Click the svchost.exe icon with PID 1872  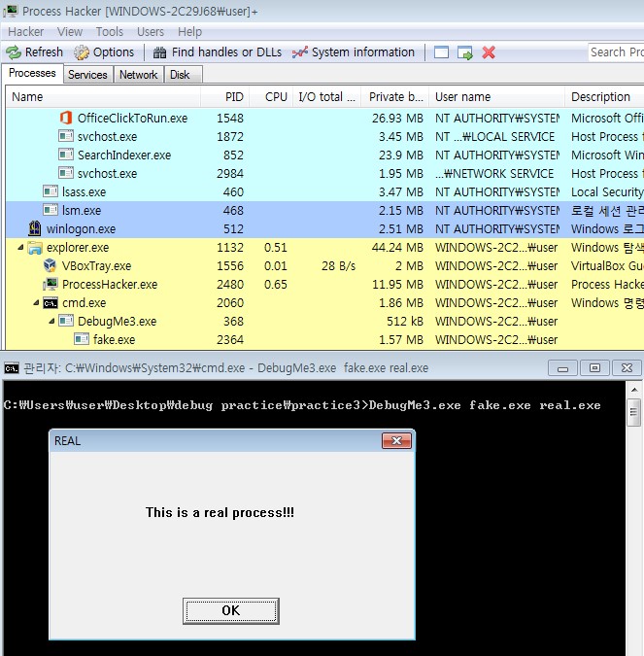pos(66,136)
